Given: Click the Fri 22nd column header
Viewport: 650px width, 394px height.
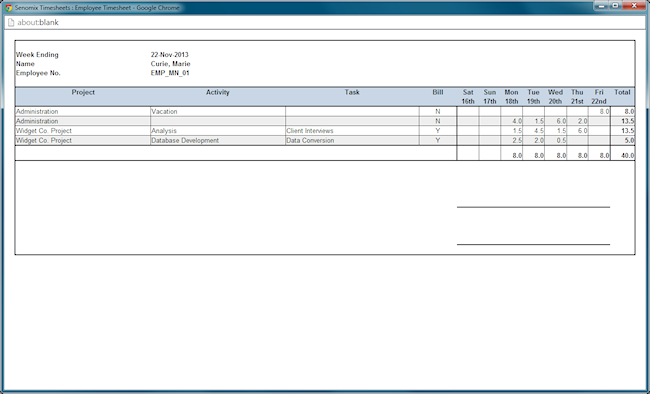Looking at the screenshot, I should pyautogui.click(x=599, y=97).
